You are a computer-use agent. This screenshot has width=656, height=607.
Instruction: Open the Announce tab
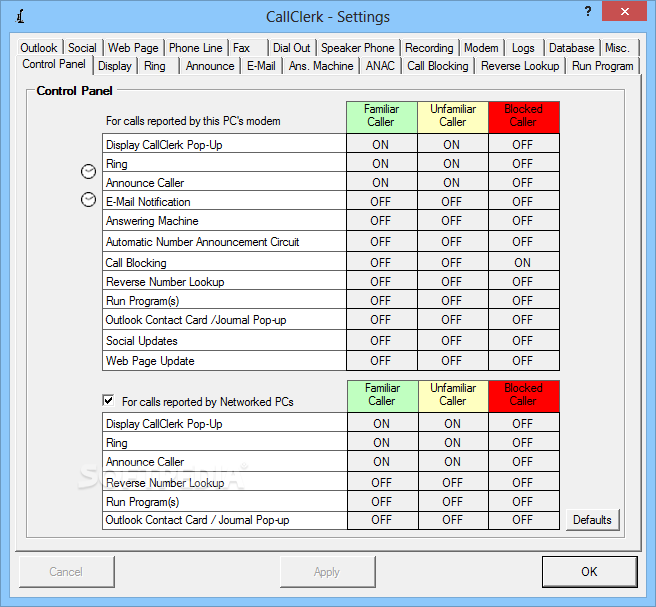click(x=210, y=66)
